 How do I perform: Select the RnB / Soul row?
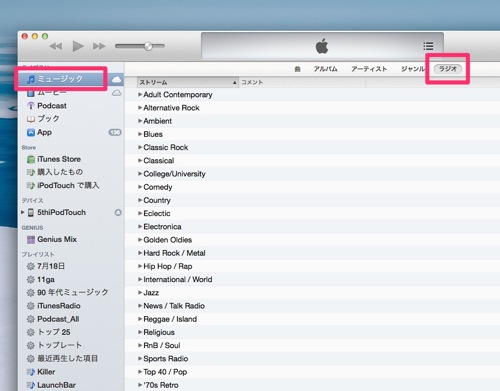click(x=312, y=345)
